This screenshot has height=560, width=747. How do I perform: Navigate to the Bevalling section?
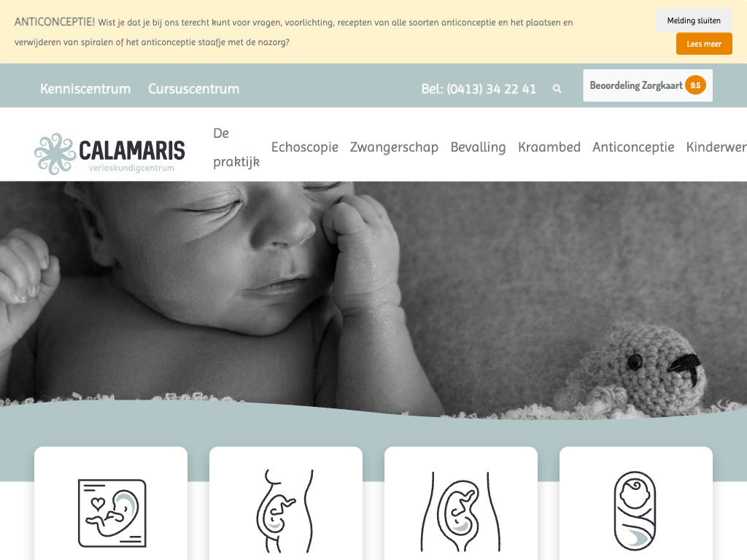click(478, 147)
